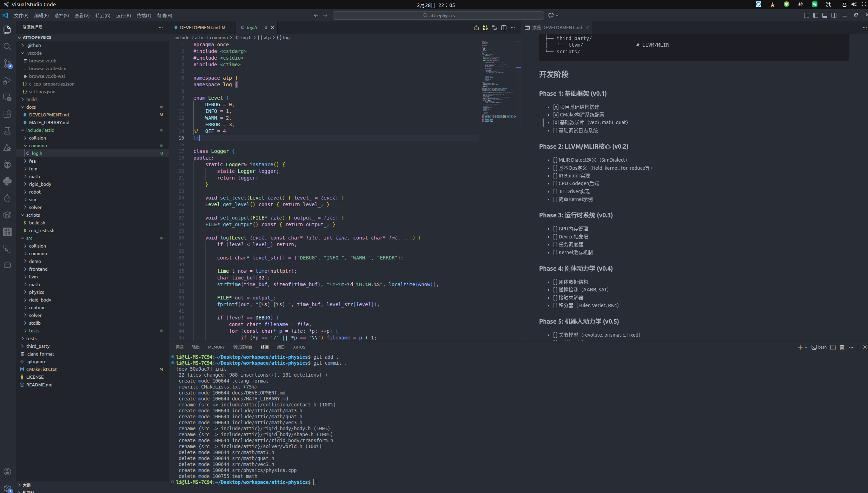Open the Search view in activity bar
Viewport: 868px width, 493px height.
[x=7, y=47]
